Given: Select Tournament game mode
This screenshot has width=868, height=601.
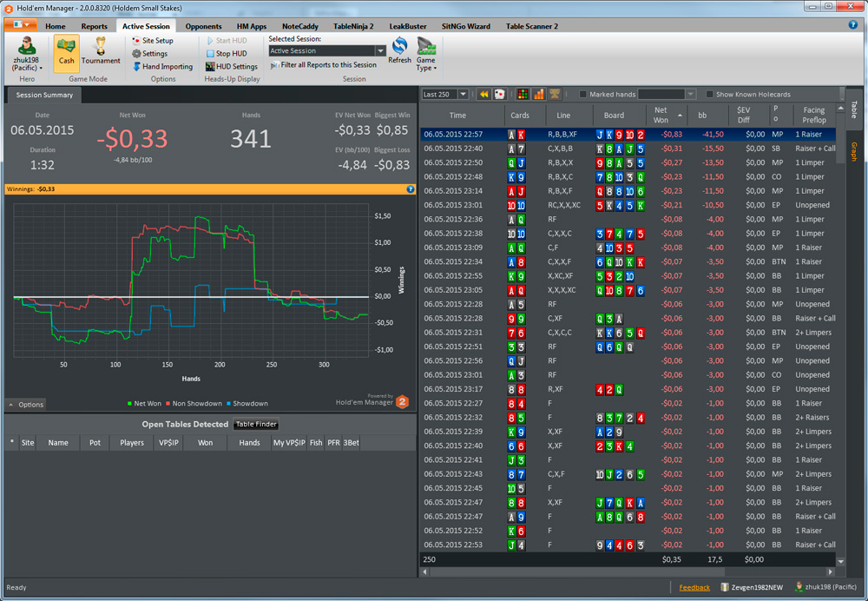Looking at the screenshot, I should pyautogui.click(x=101, y=53).
